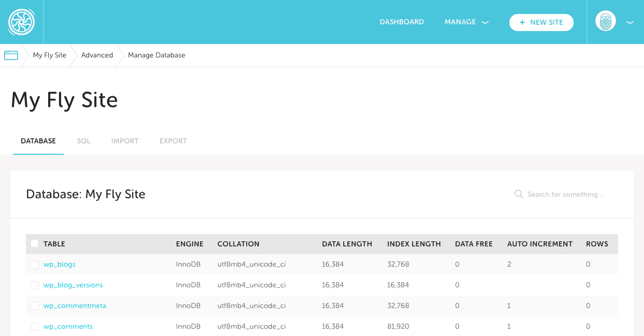Screen dimensions: 644x336
Task: Click the user avatar icon
Action: coord(605,22)
